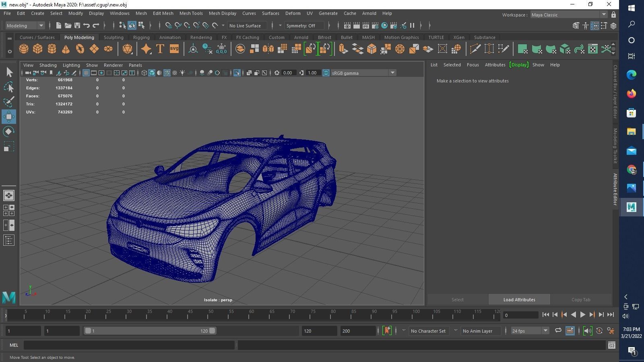Go to start of playback range

(x=546, y=315)
